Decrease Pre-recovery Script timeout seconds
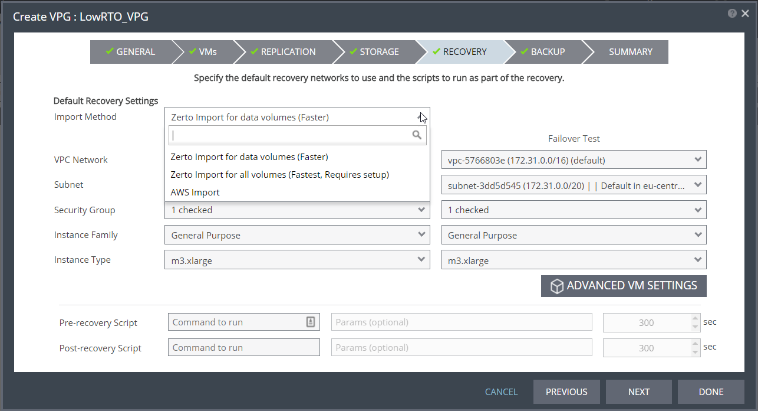The height and width of the screenshot is (411, 758). coord(695,327)
